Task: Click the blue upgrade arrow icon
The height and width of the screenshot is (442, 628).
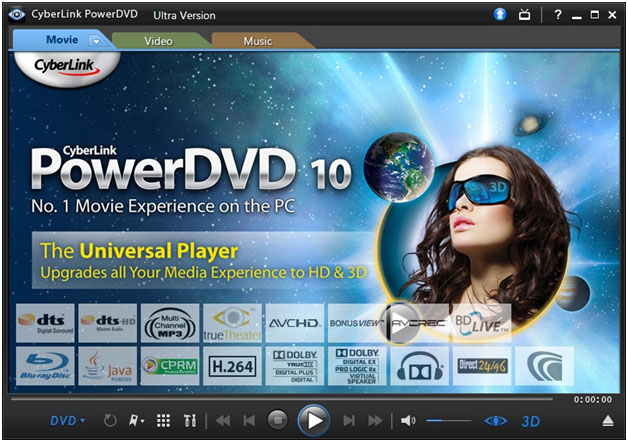Action: 499,15
